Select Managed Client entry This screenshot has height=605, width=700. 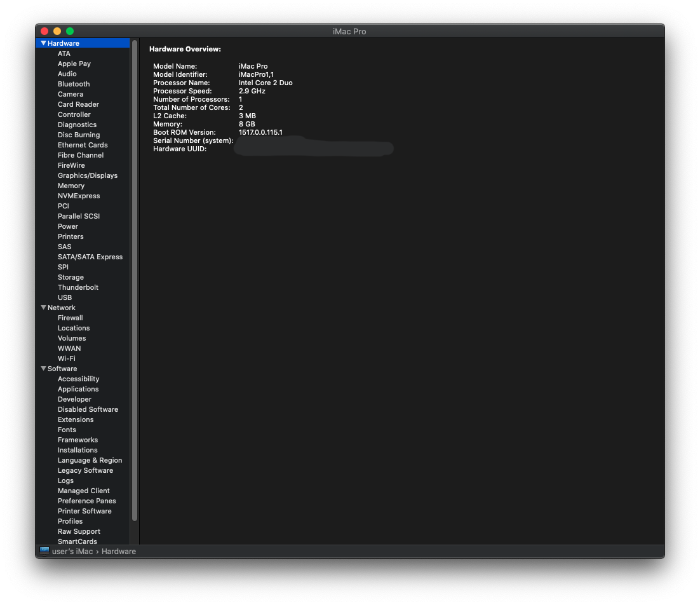coord(83,491)
